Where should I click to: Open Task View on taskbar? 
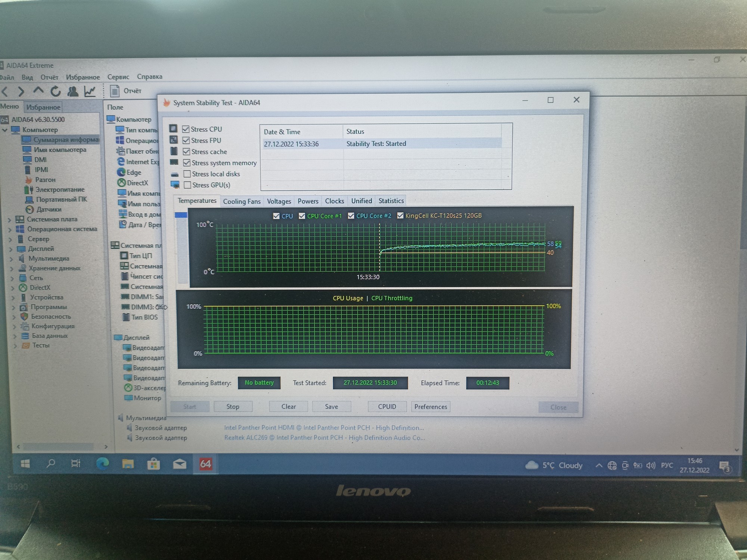coord(76,464)
